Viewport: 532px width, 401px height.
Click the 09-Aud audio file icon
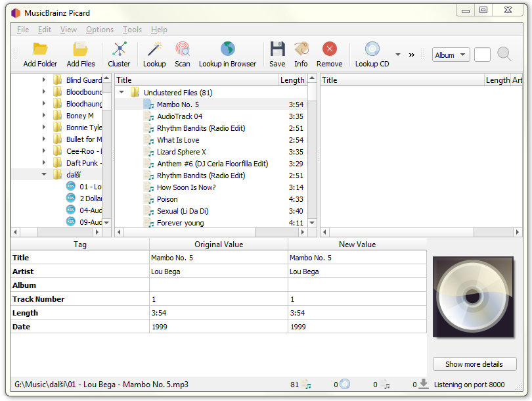point(70,222)
